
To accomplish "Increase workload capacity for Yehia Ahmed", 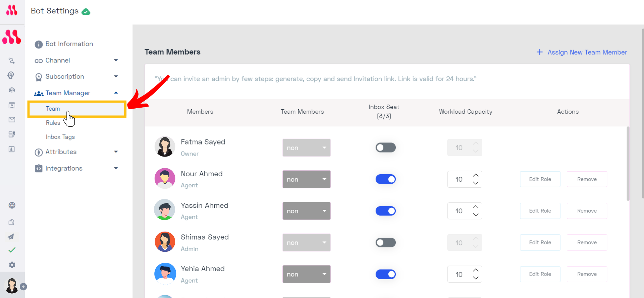I will click(476, 270).
